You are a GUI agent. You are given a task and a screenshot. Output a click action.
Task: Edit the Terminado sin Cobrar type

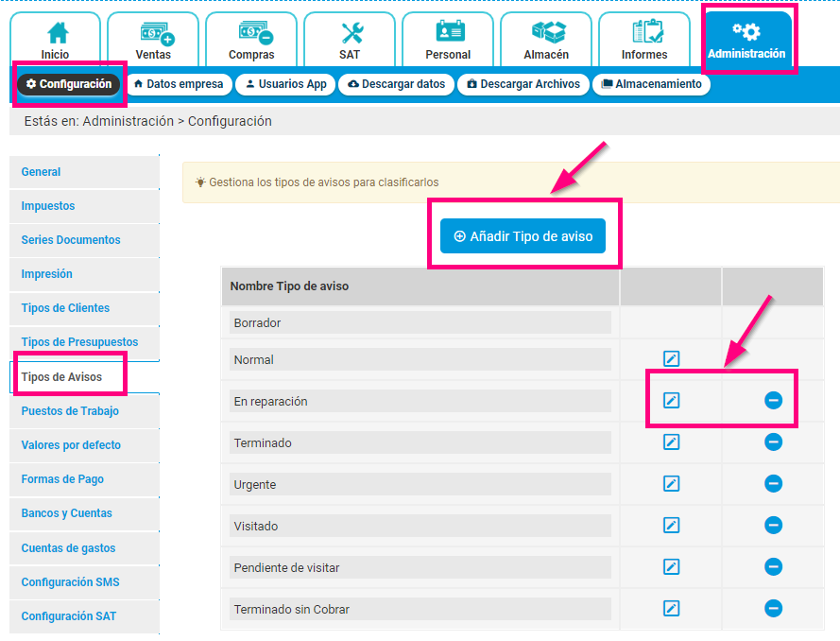tap(671, 608)
